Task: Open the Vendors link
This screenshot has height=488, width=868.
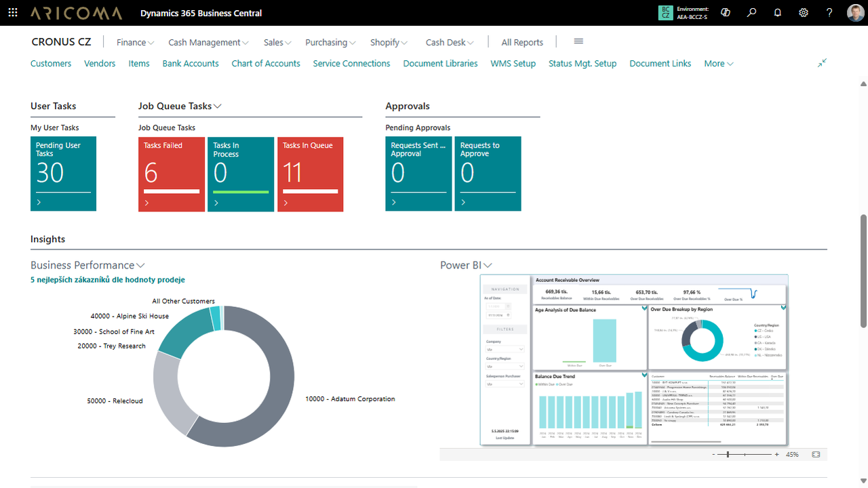Action: point(99,63)
